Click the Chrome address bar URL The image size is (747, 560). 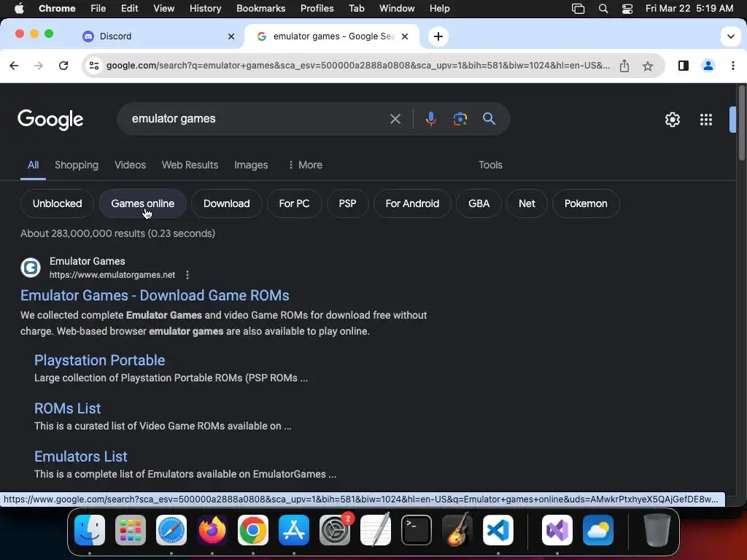pyautogui.click(x=357, y=66)
